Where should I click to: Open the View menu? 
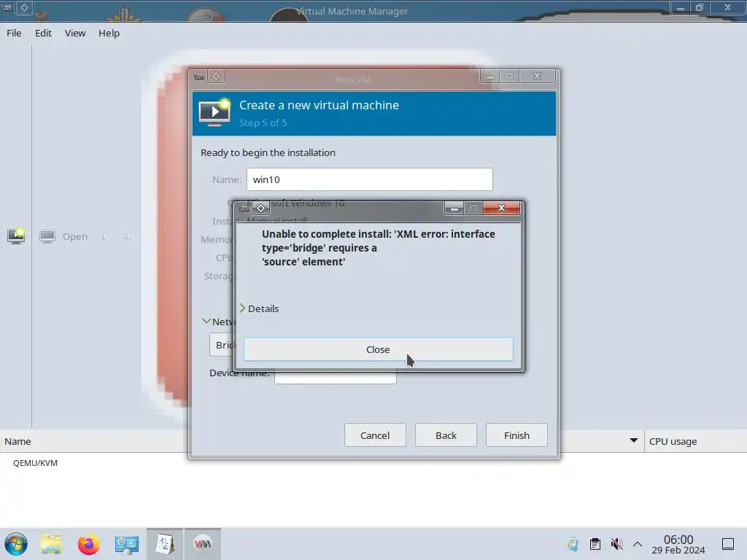tap(75, 33)
